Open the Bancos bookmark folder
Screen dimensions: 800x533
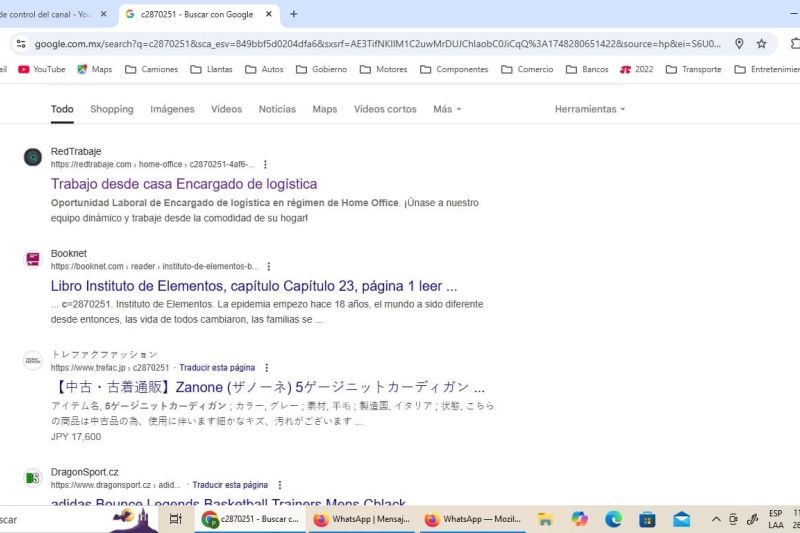(x=587, y=69)
